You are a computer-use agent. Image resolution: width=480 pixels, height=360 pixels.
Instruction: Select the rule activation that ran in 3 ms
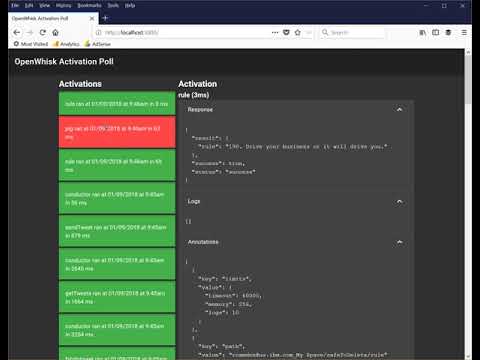click(117, 104)
